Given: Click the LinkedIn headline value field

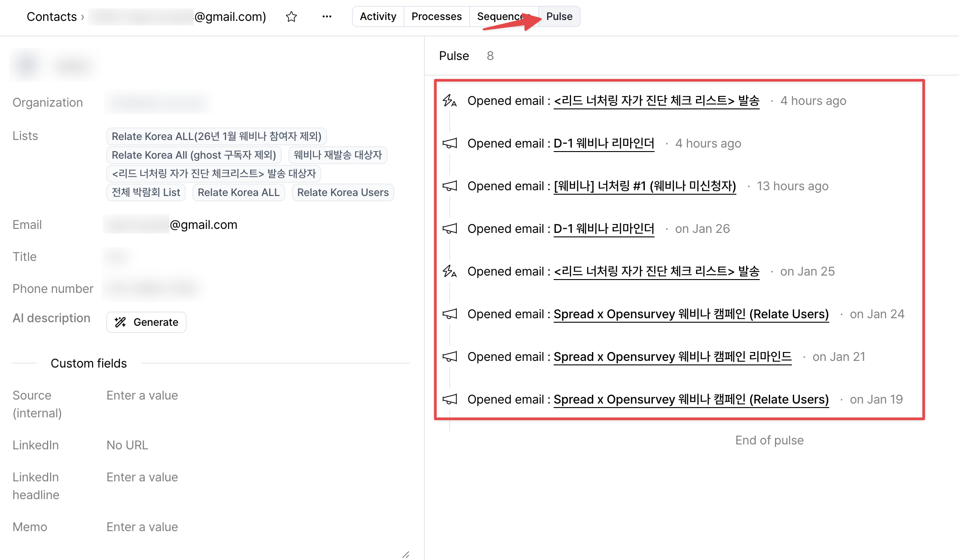Looking at the screenshot, I should tap(142, 477).
